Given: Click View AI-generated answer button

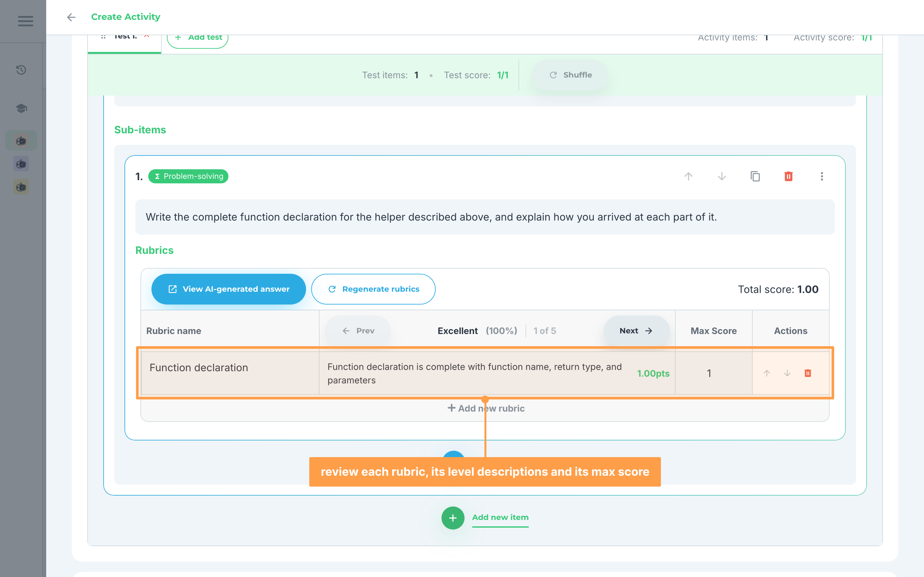Looking at the screenshot, I should 228,289.
